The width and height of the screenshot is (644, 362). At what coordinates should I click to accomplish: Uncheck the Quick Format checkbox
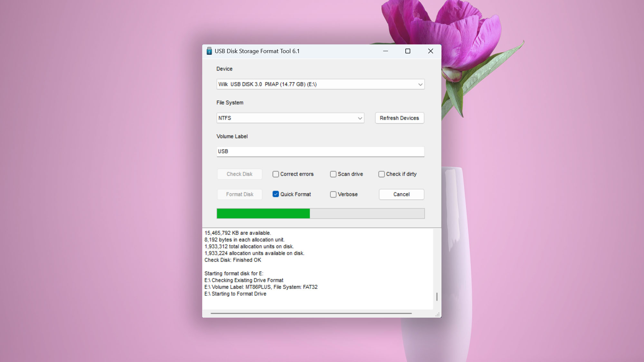point(276,194)
